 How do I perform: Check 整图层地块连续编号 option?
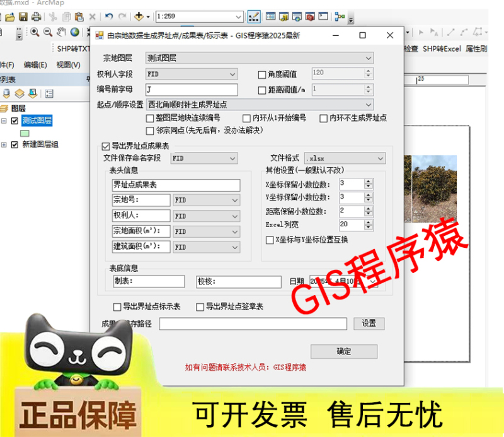pyautogui.click(x=150, y=119)
